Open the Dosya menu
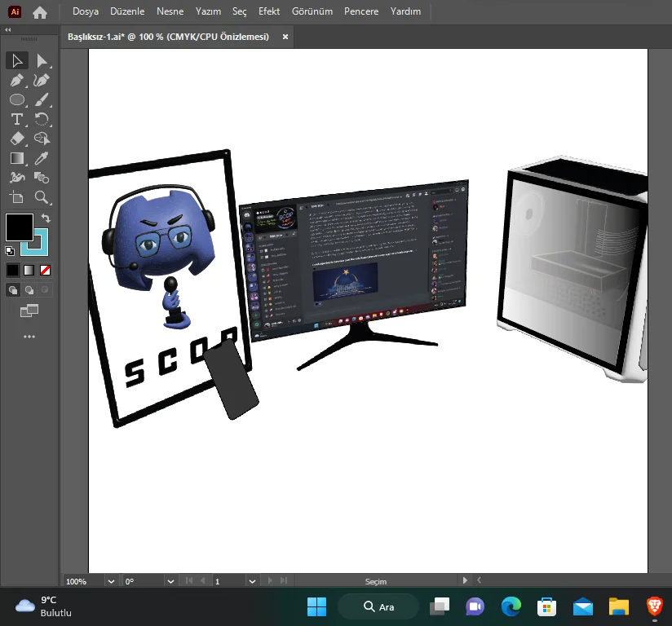 click(x=86, y=11)
